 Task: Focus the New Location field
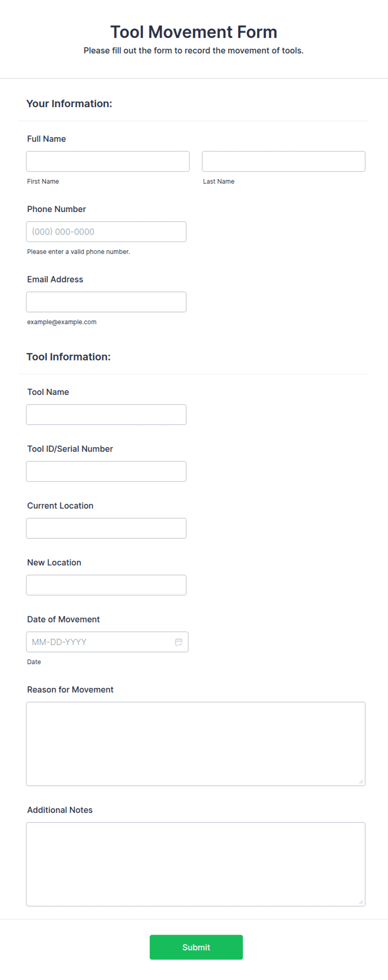[106, 585]
